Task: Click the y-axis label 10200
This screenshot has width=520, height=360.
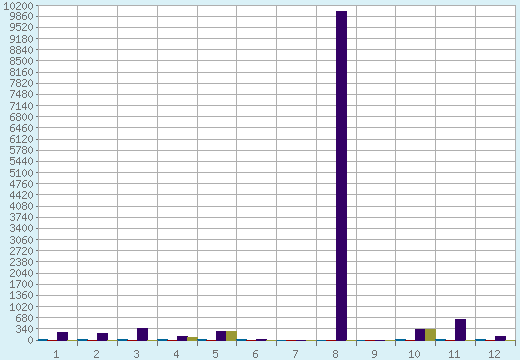Action: tap(18, 6)
